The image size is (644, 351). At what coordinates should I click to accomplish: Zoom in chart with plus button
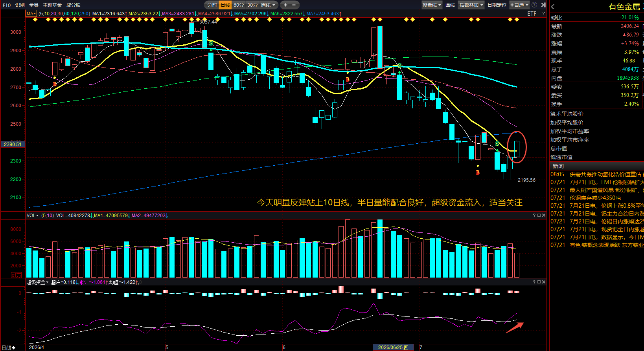[x=285, y=5]
